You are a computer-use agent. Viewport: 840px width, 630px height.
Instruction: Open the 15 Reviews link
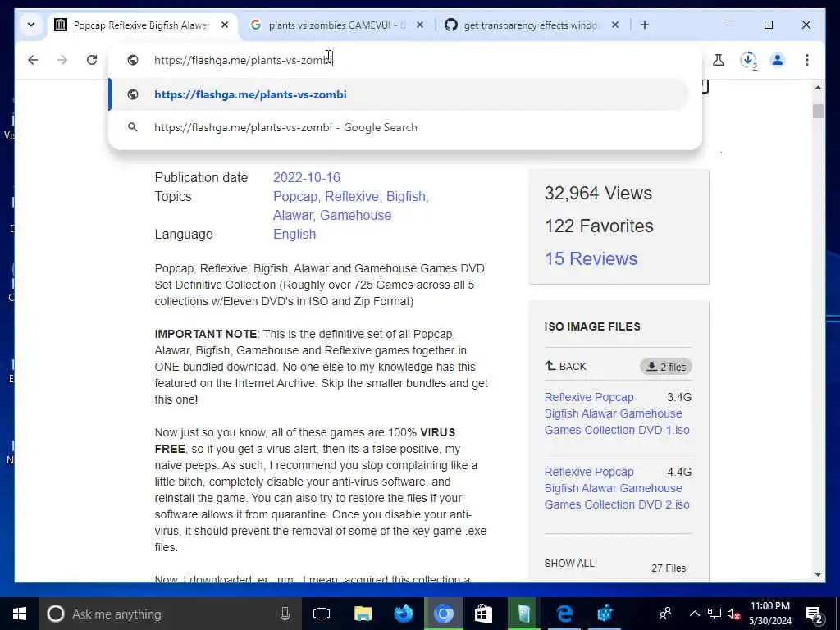591,258
